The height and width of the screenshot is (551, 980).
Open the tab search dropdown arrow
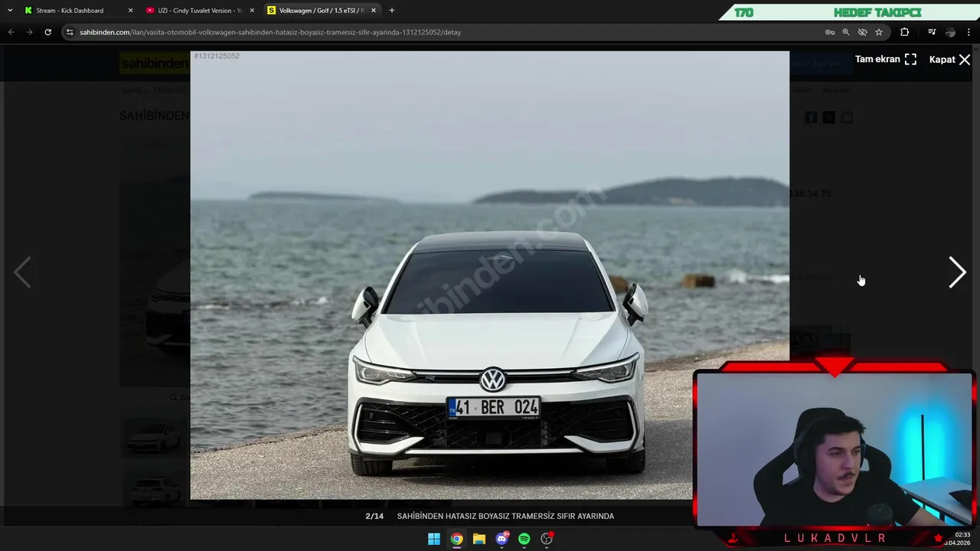pos(10,11)
